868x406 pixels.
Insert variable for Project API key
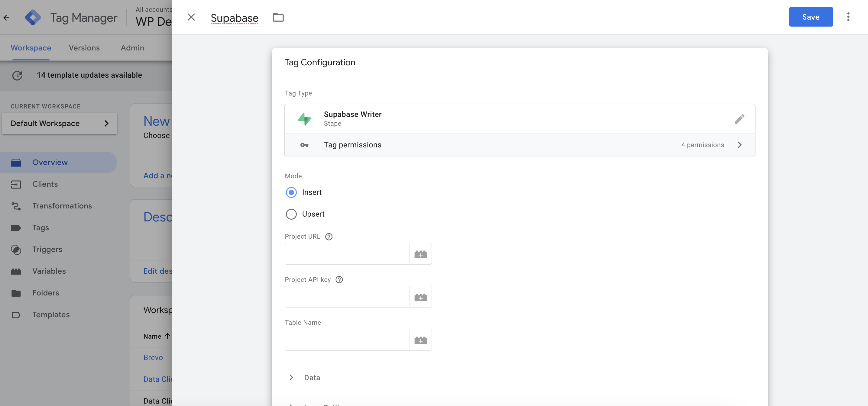click(420, 297)
